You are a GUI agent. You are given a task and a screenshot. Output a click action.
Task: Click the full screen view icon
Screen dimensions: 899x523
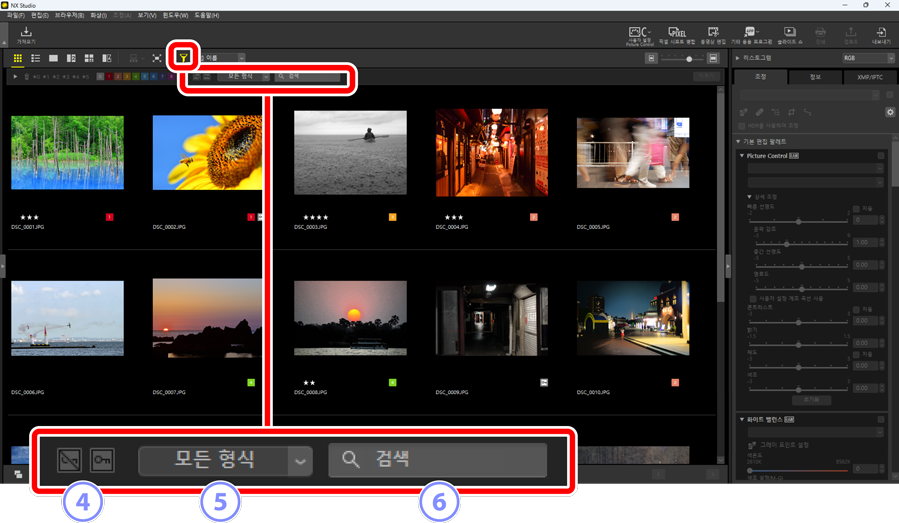pyautogui.click(x=157, y=59)
